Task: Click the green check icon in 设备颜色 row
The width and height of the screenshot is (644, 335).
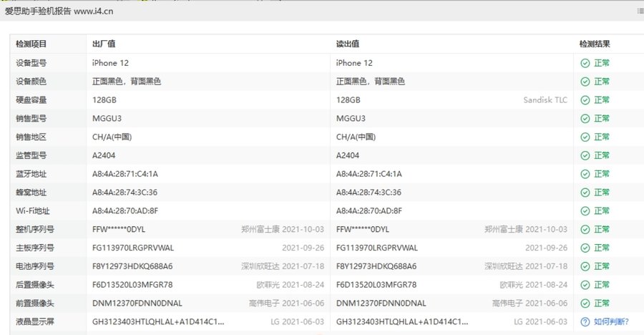Action: 585,82
